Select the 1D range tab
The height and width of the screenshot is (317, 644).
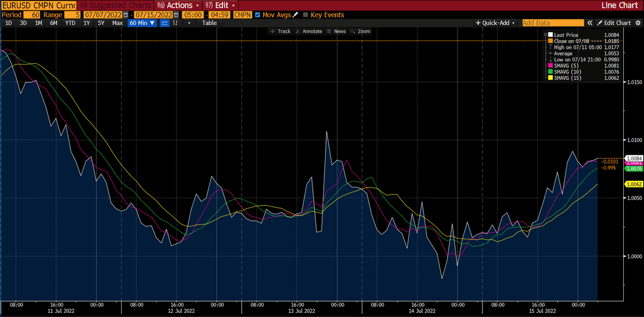[8, 23]
